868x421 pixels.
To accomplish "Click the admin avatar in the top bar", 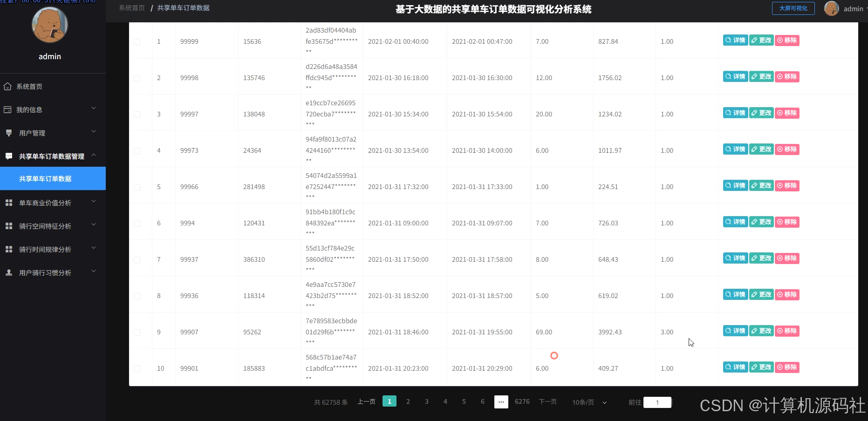I will click(832, 8).
